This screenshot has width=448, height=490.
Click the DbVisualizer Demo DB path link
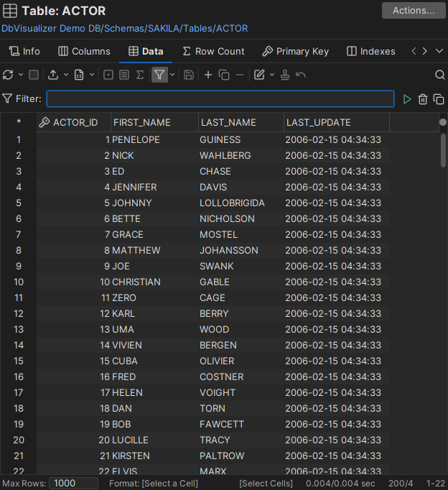(125, 29)
